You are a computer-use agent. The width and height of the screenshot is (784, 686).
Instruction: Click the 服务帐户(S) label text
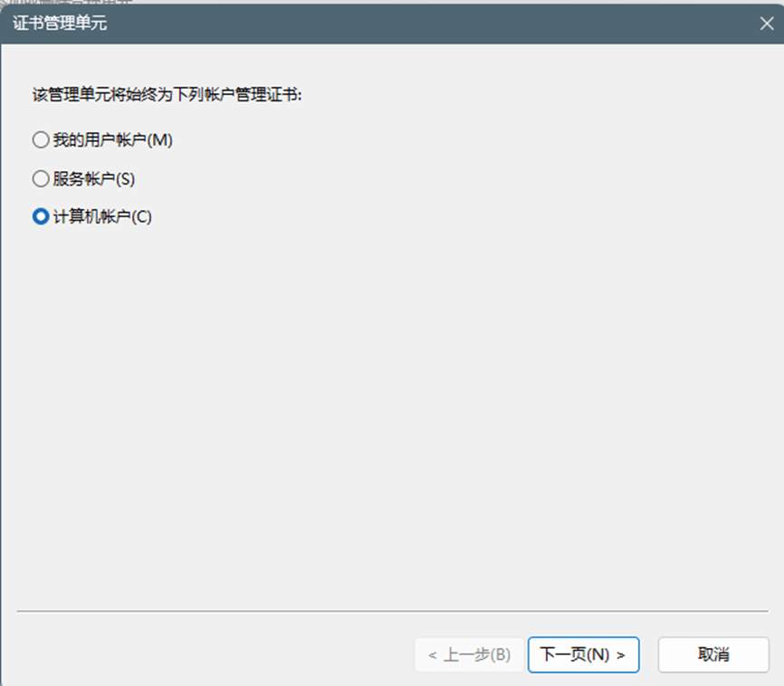coord(94,178)
